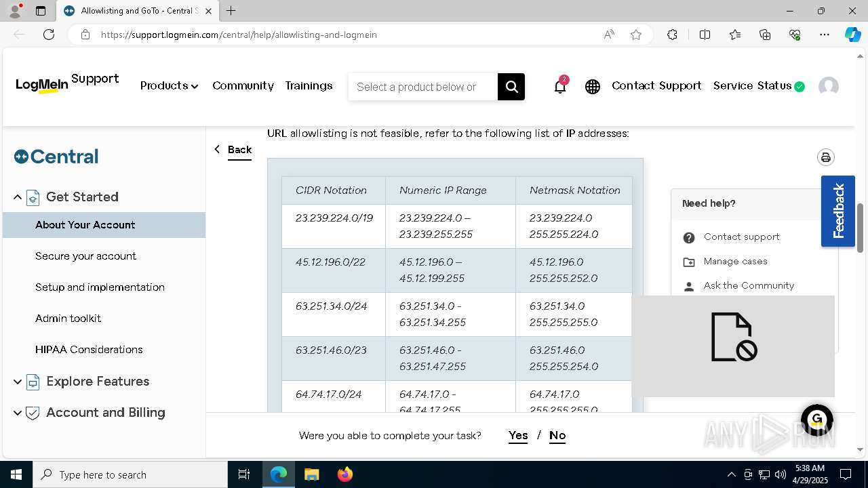Click the address bar URL

click(239, 35)
